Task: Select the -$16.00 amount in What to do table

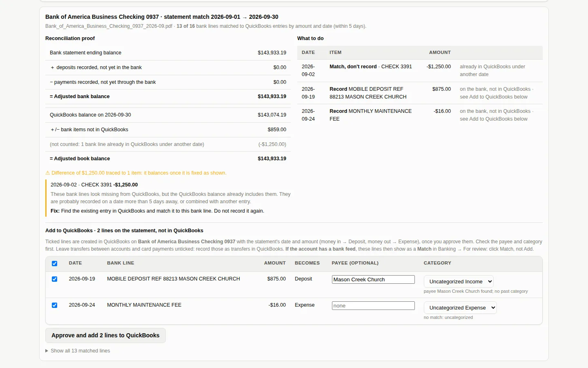Action: [x=442, y=111]
